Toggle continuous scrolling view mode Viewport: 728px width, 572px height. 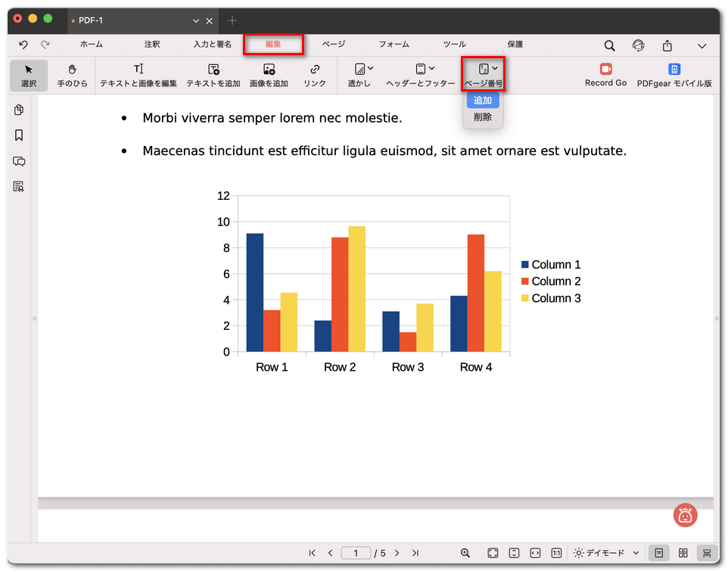coord(707,553)
